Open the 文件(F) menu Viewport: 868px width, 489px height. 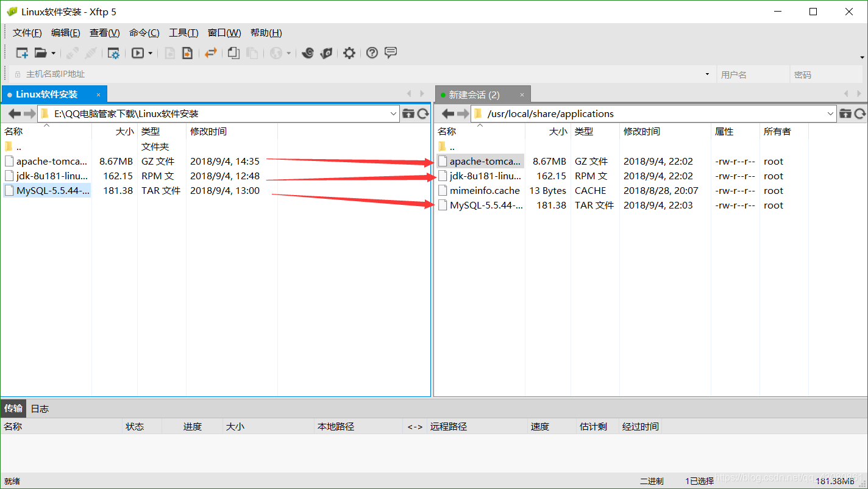point(27,33)
